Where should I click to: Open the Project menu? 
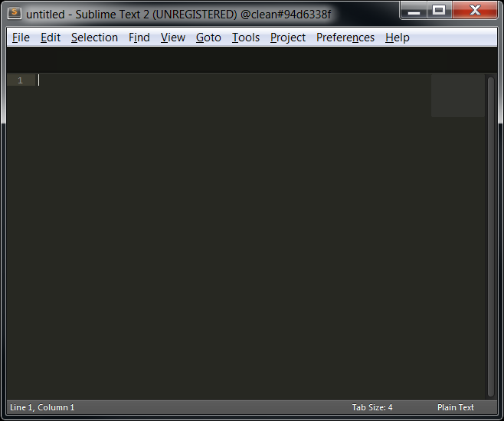tap(288, 38)
